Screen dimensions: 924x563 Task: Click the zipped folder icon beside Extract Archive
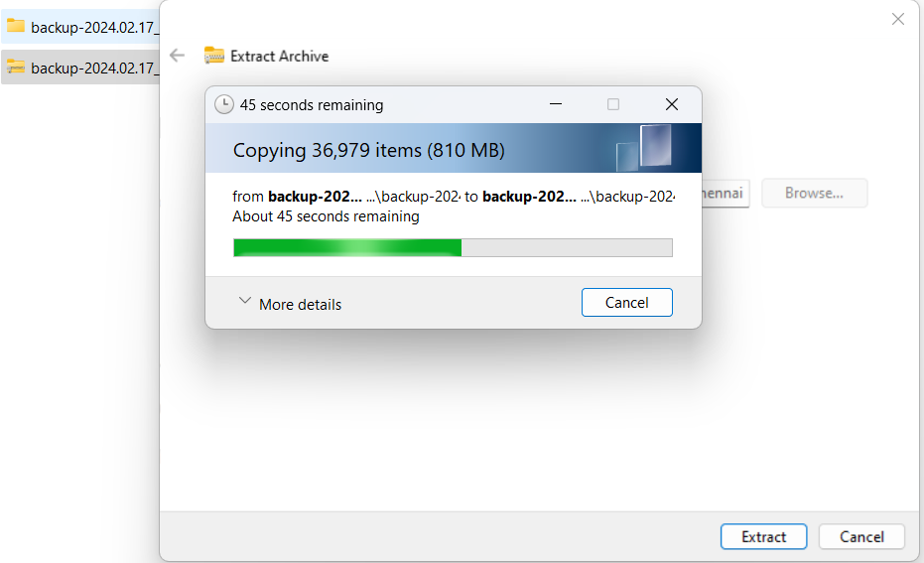click(x=214, y=56)
